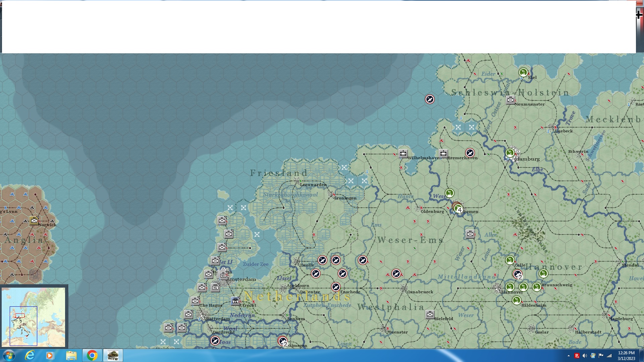Select the factory icon at Hildesheim
Screen dimensions: 644x362
click(x=517, y=300)
